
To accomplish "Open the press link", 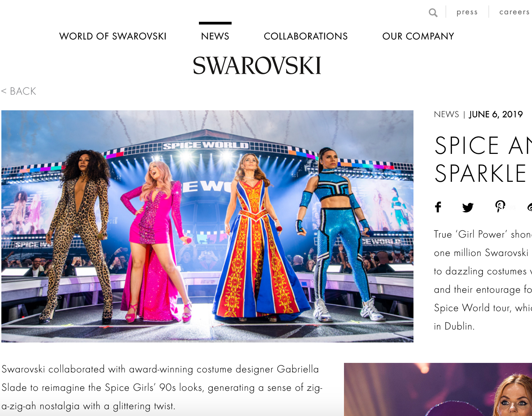I will point(467,12).
